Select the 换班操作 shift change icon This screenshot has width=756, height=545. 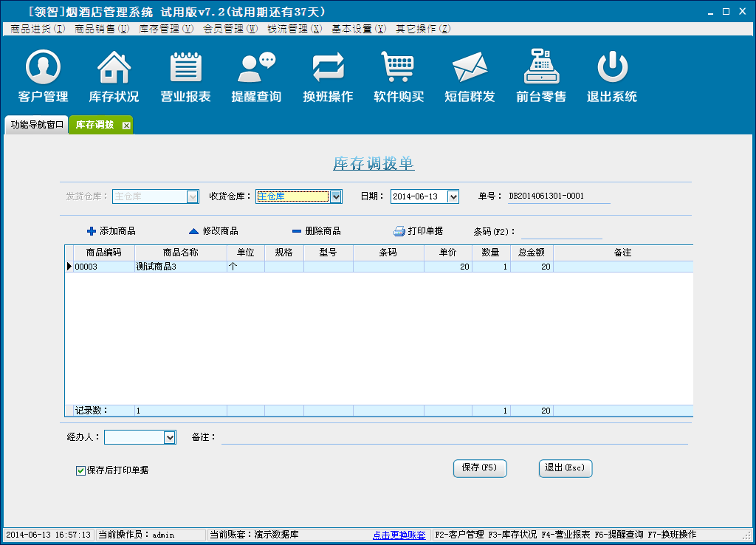[328, 69]
